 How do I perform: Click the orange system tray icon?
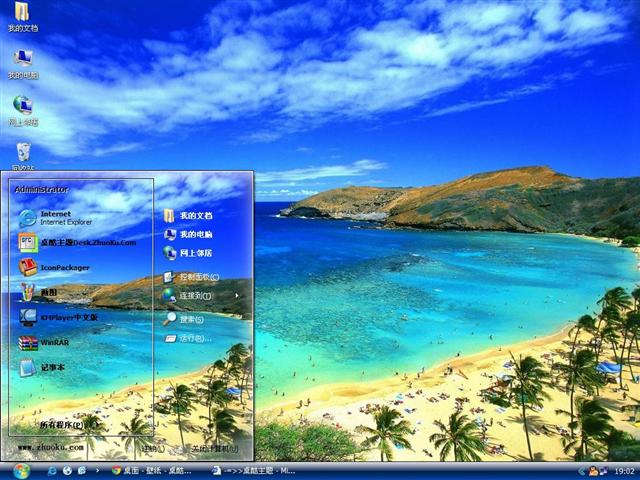pyautogui.click(x=593, y=471)
